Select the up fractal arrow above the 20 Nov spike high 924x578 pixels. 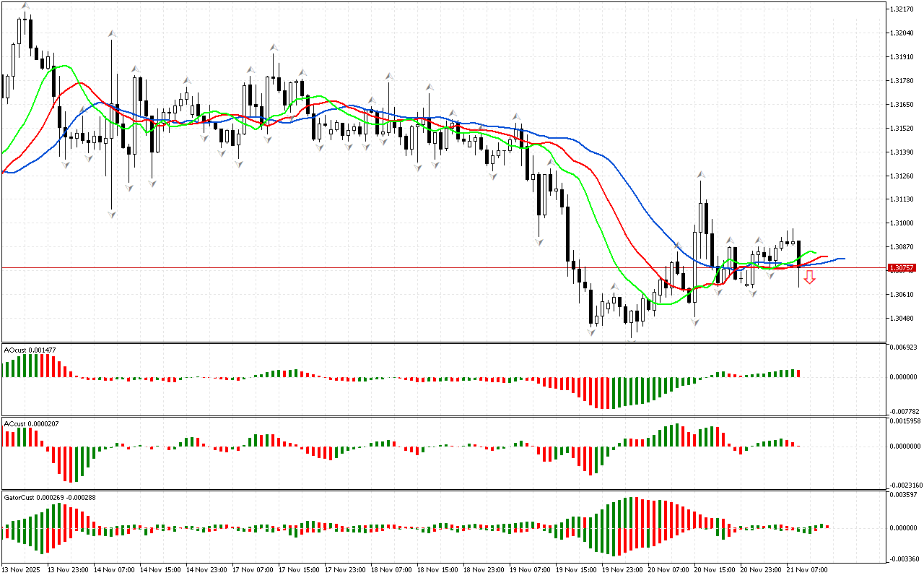[x=700, y=175]
